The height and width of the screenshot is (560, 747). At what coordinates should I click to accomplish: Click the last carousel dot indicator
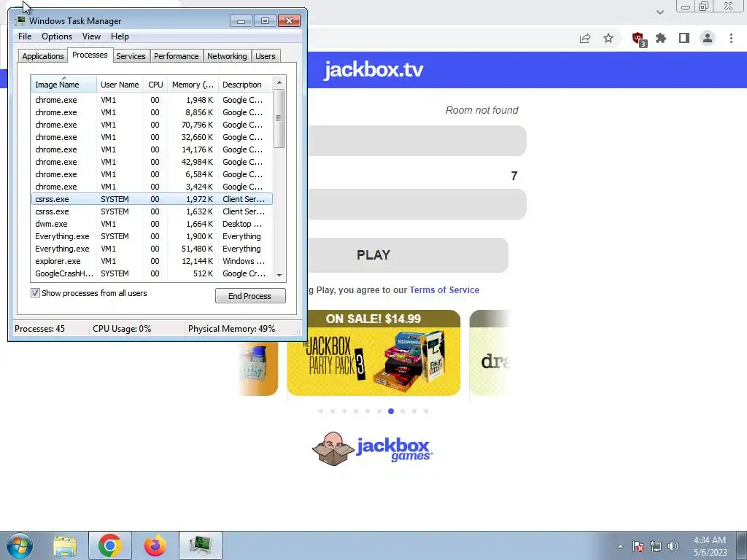click(x=426, y=411)
